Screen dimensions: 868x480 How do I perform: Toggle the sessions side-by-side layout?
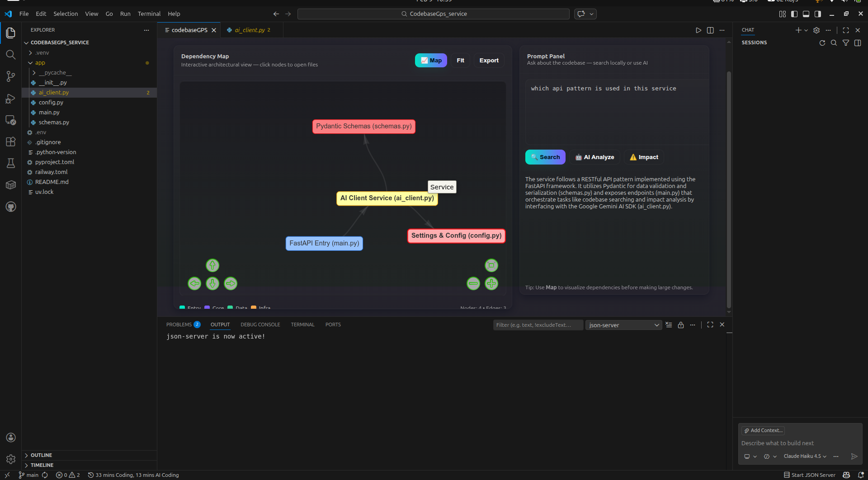[858, 43]
